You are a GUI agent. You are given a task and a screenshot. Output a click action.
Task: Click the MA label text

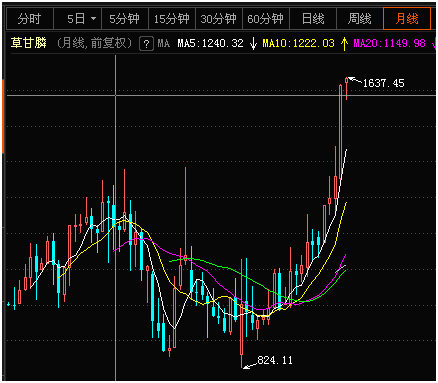[164, 43]
